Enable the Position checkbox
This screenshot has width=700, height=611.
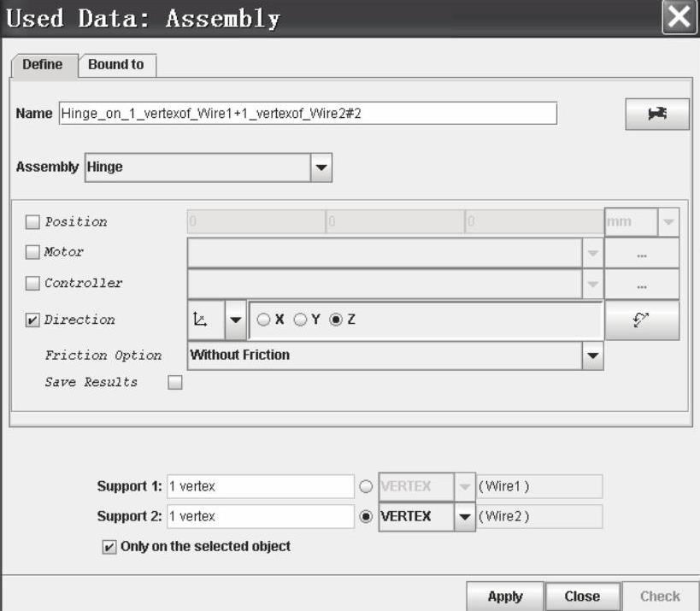[x=32, y=222]
